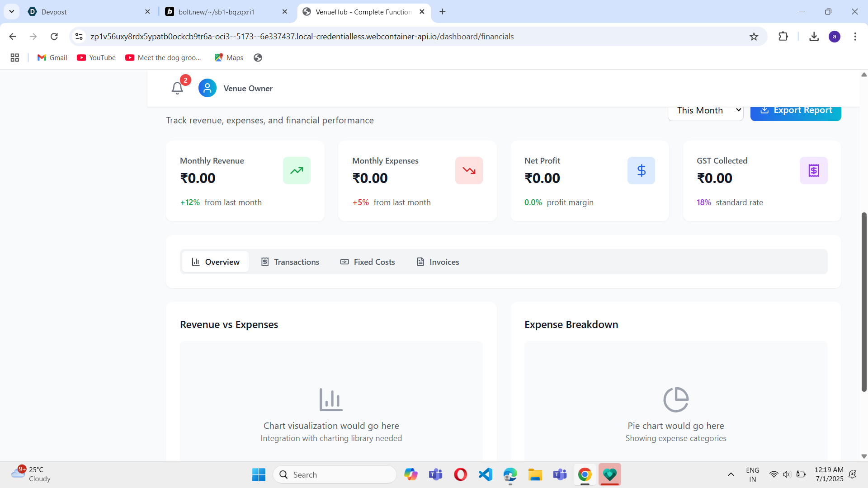
Task: Click the Windows taskbar Search box
Action: (x=335, y=474)
